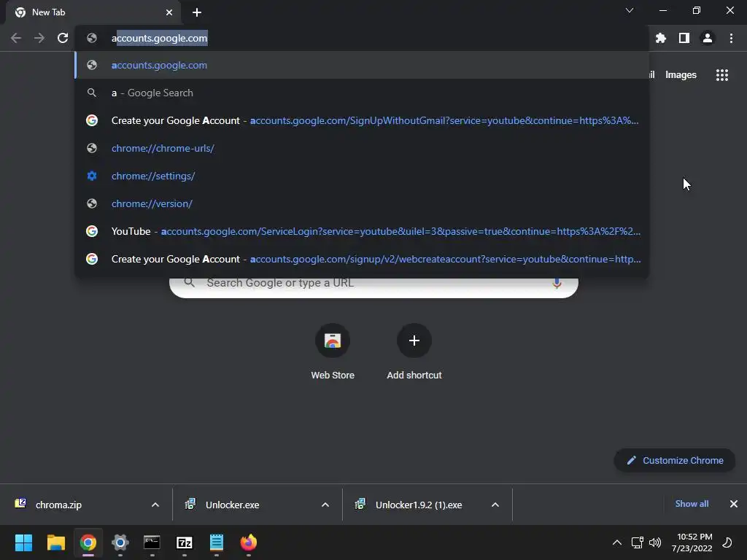Open Notepad from the taskbar
Viewport: 747px width, 560px height.
point(216,542)
